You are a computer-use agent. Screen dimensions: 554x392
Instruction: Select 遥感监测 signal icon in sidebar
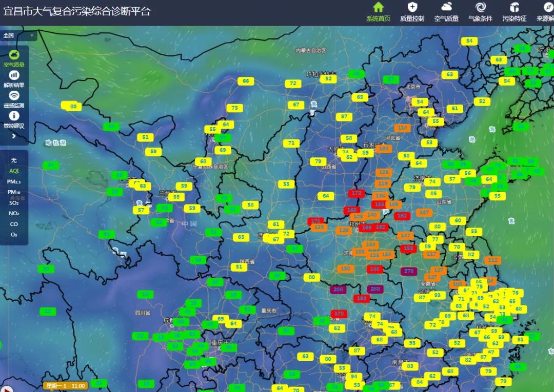pos(14,96)
